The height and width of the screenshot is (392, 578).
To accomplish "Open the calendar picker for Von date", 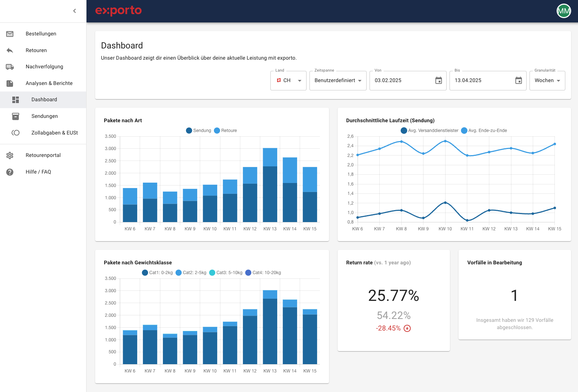I will point(438,81).
